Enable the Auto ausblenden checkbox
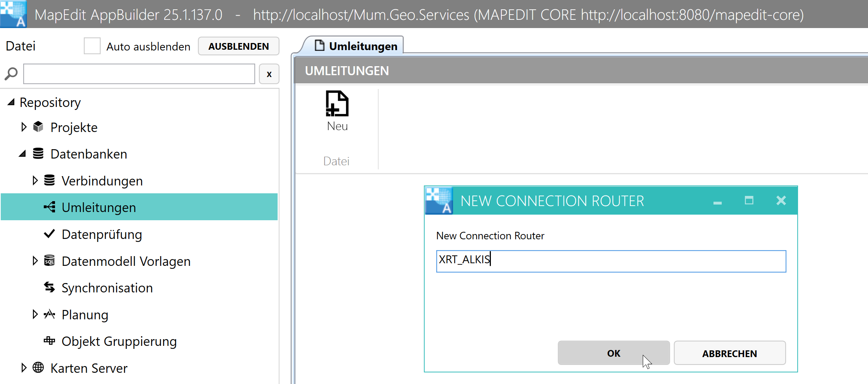Image resolution: width=868 pixels, height=384 pixels. (x=92, y=46)
